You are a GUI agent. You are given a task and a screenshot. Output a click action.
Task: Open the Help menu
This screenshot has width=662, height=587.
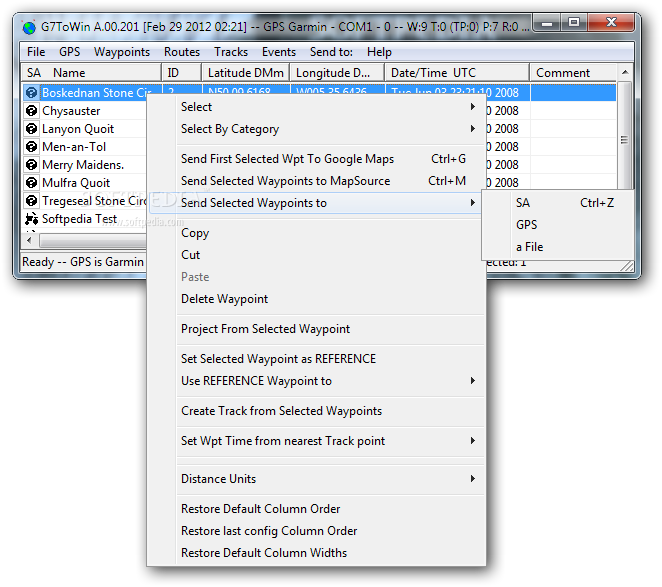coord(379,52)
